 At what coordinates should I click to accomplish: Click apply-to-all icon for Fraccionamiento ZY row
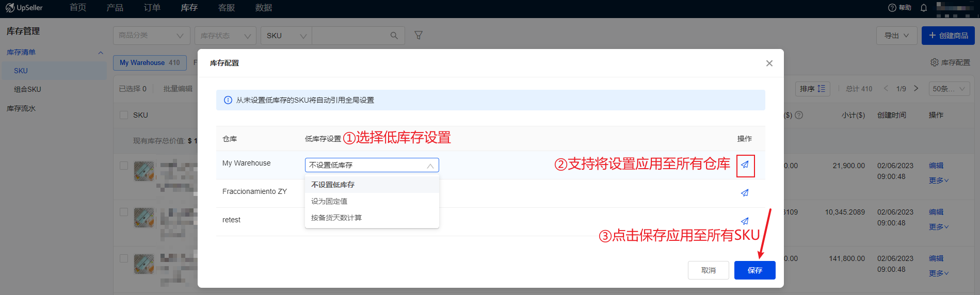[x=745, y=193]
